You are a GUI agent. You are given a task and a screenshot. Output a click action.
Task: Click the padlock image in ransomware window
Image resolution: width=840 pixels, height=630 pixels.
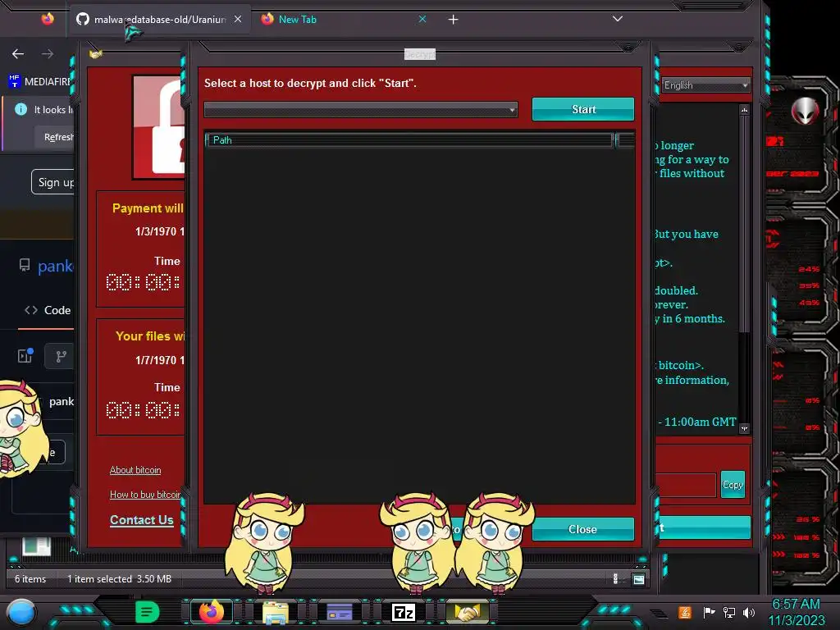click(x=159, y=126)
